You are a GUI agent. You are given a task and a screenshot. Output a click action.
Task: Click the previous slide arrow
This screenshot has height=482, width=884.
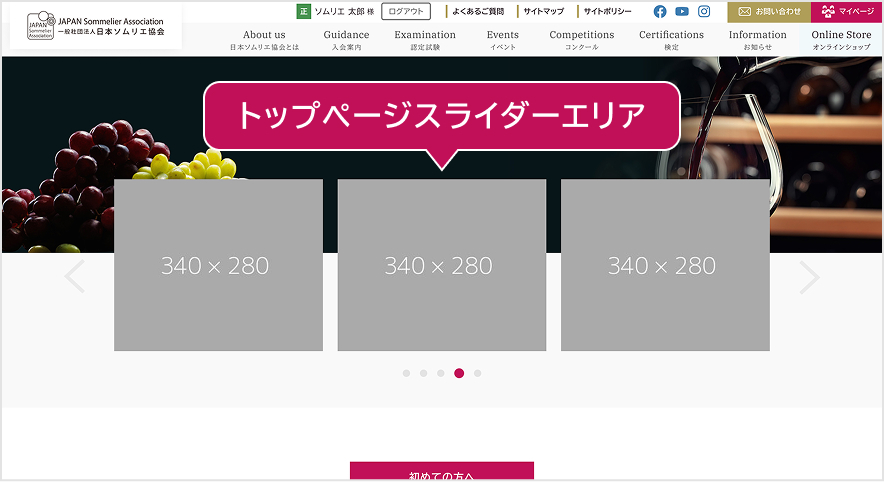(74, 277)
